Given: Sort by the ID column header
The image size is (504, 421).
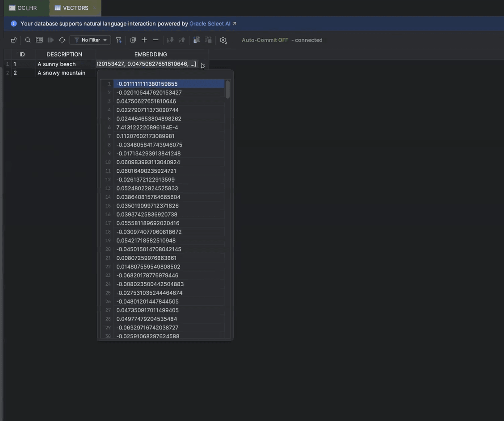Looking at the screenshot, I should (x=22, y=54).
